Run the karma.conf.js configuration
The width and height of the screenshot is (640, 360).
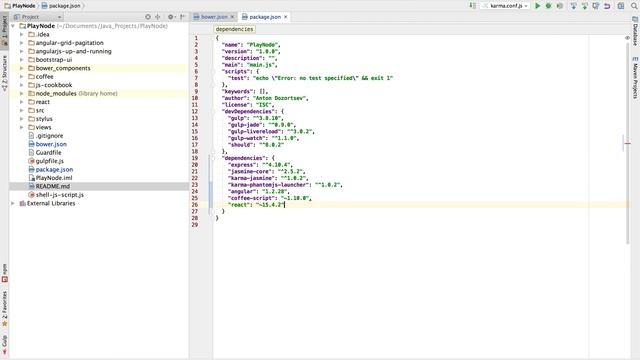537,6
